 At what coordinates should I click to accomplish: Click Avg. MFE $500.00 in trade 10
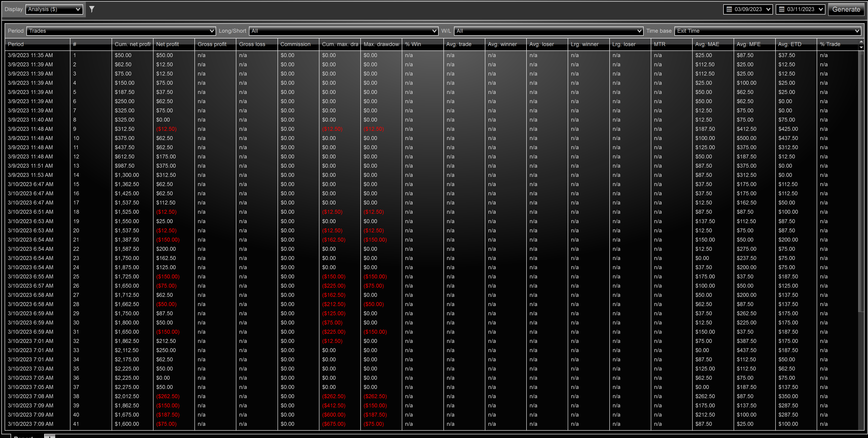[x=746, y=138]
